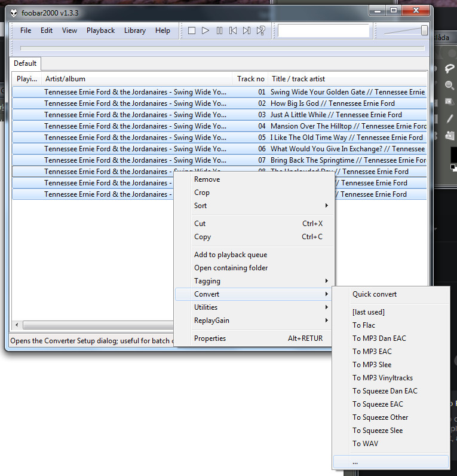Open the Playback menu

click(100, 30)
